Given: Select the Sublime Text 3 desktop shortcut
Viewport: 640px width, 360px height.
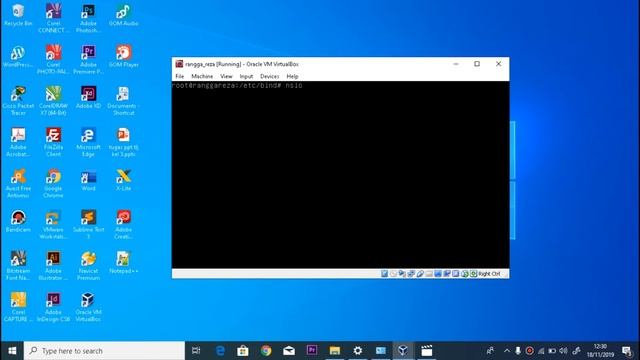Looking at the screenshot, I should (88, 224).
